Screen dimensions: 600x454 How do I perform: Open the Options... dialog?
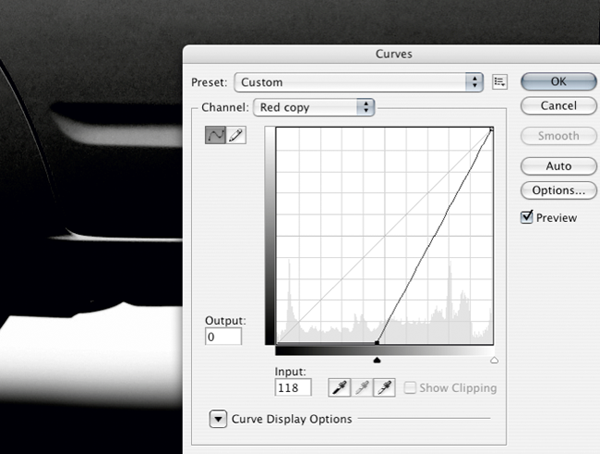pyautogui.click(x=558, y=190)
